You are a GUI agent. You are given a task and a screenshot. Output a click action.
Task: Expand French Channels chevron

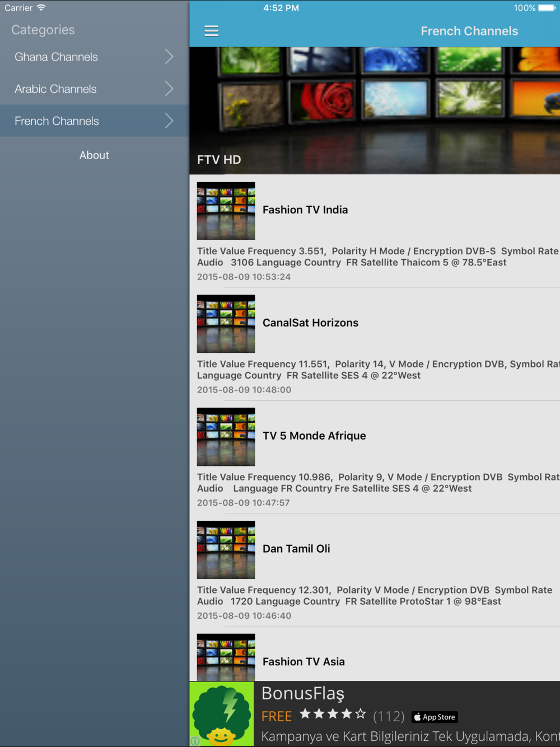coord(169,120)
